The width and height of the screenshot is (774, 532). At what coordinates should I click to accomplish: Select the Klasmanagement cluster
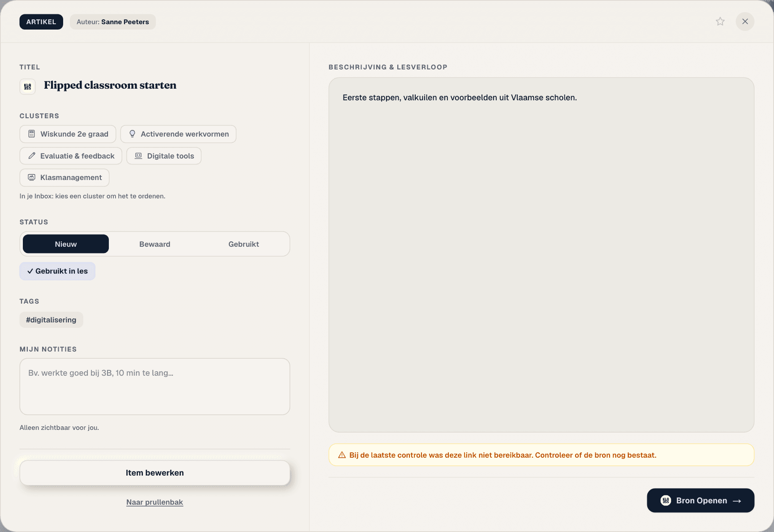click(x=64, y=177)
